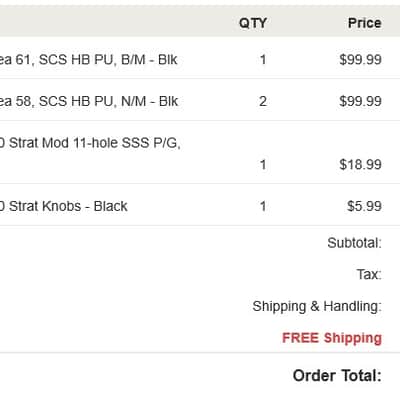Click the Subtotal label

(354, 243)
